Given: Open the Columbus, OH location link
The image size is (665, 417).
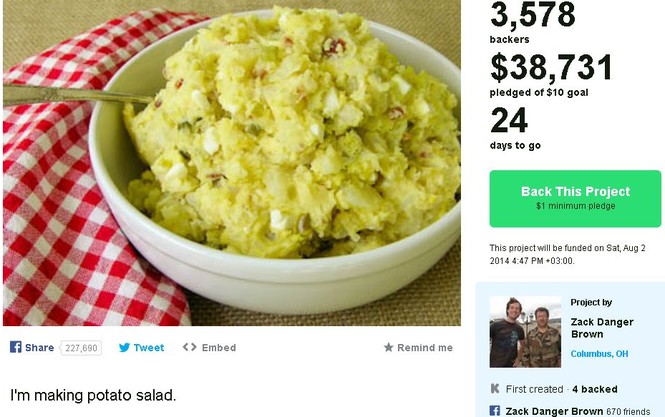Looking at the screenshot, I should (599, 354).
